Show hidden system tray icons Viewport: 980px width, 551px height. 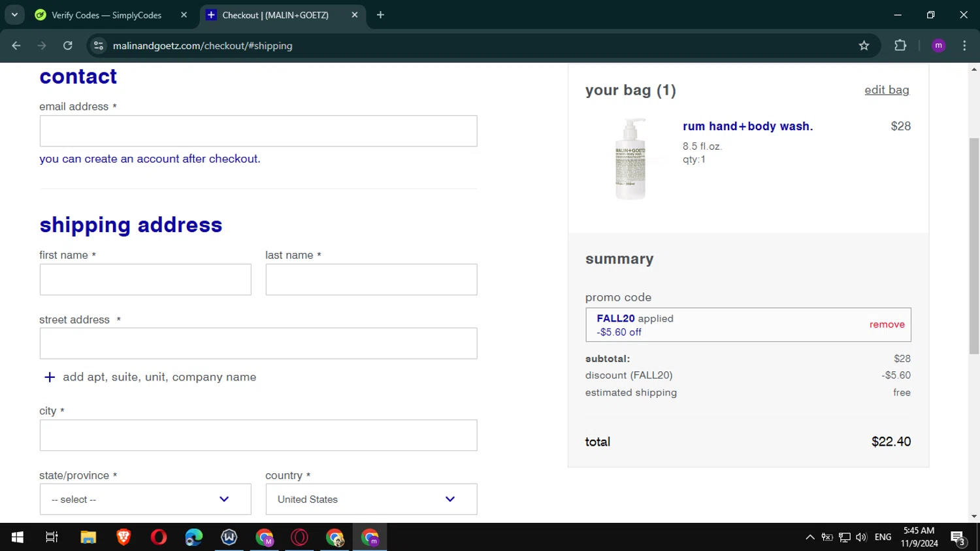click(x=810, y=537)
